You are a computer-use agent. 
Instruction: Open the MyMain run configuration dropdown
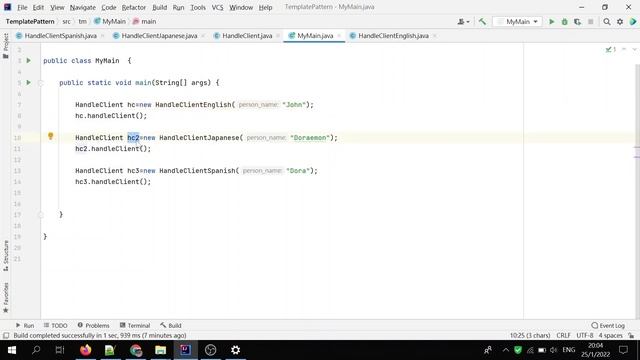tap(517, 22)
